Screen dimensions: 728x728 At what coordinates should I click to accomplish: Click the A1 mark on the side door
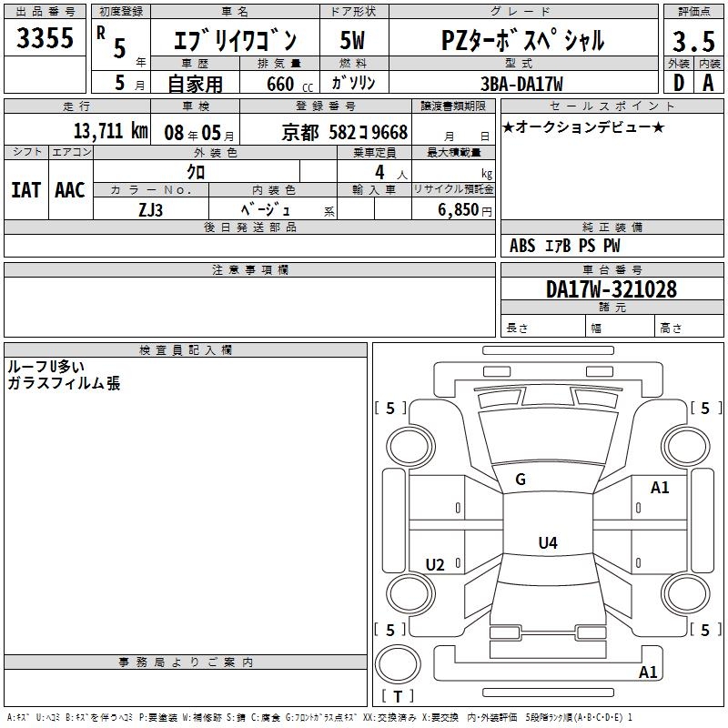[660, 488]
